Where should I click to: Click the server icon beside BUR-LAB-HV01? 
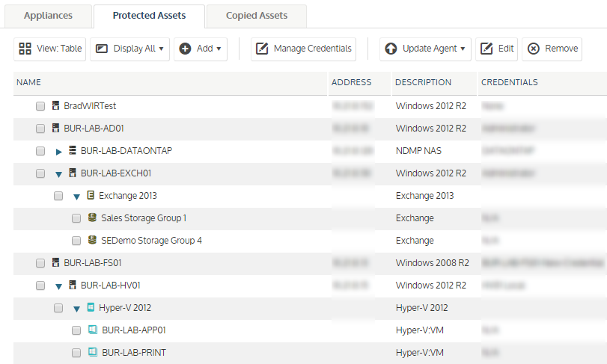click(73, 286)
